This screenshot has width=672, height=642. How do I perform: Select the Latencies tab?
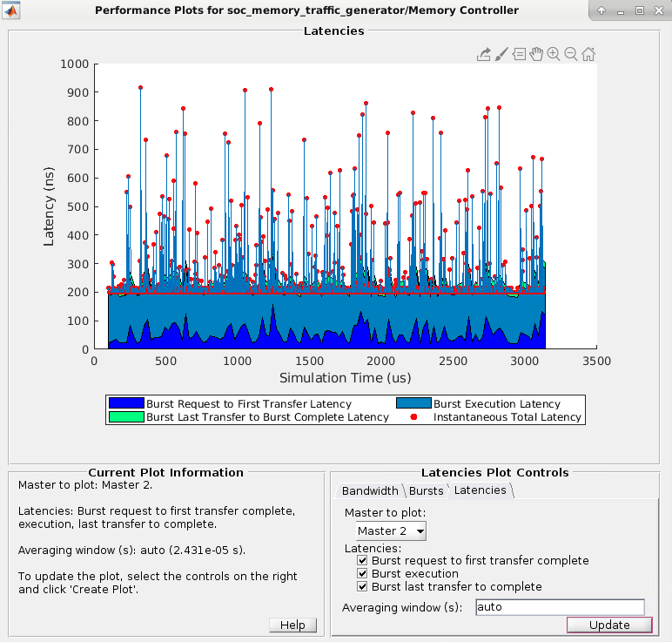(480, 490)
